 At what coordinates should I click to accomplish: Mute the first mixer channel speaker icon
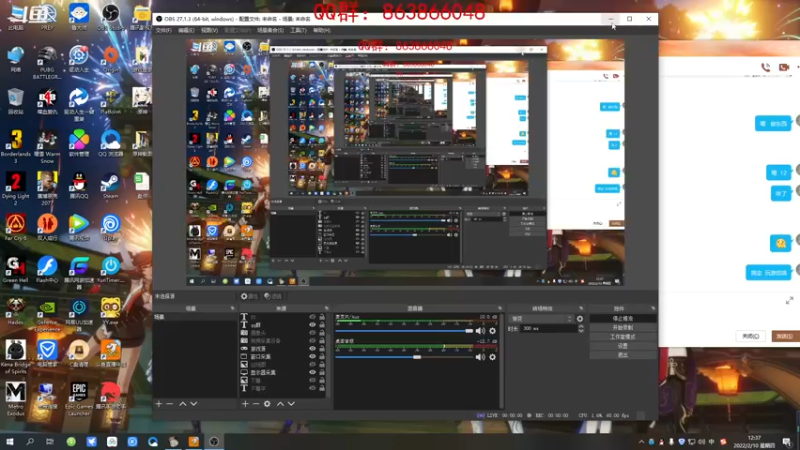[480, 331]
